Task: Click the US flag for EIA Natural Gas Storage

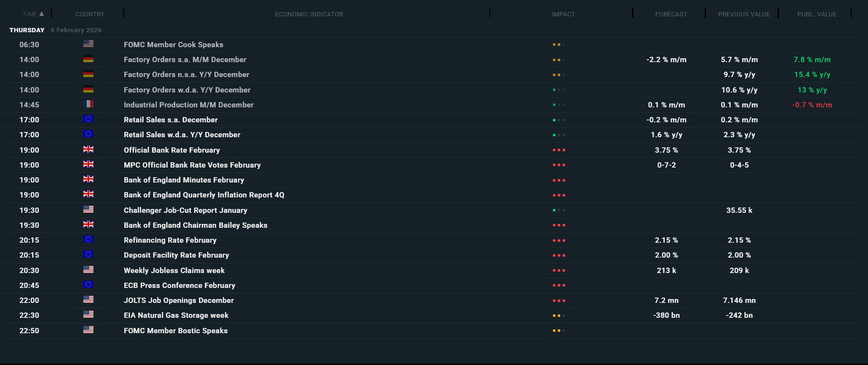Action: (x=88, y=314)
